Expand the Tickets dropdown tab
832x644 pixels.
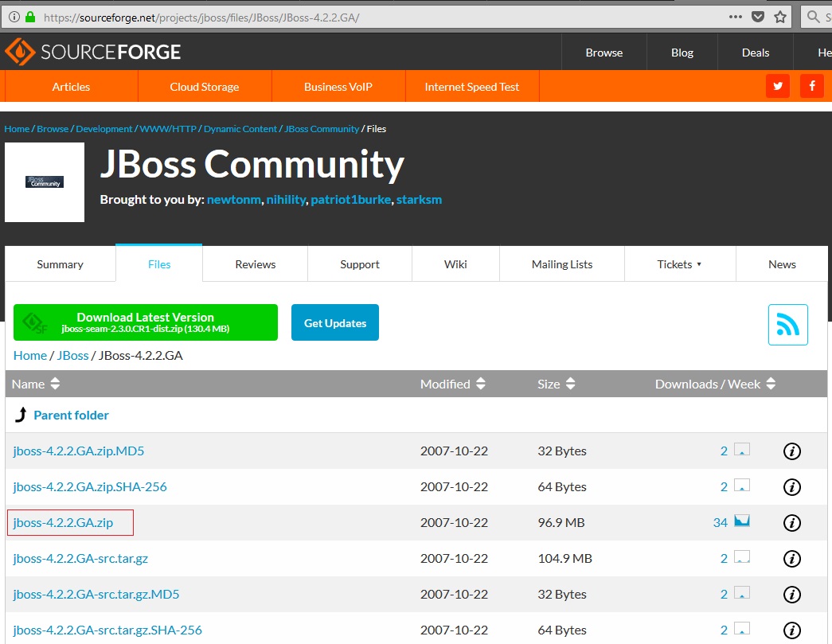679,264
